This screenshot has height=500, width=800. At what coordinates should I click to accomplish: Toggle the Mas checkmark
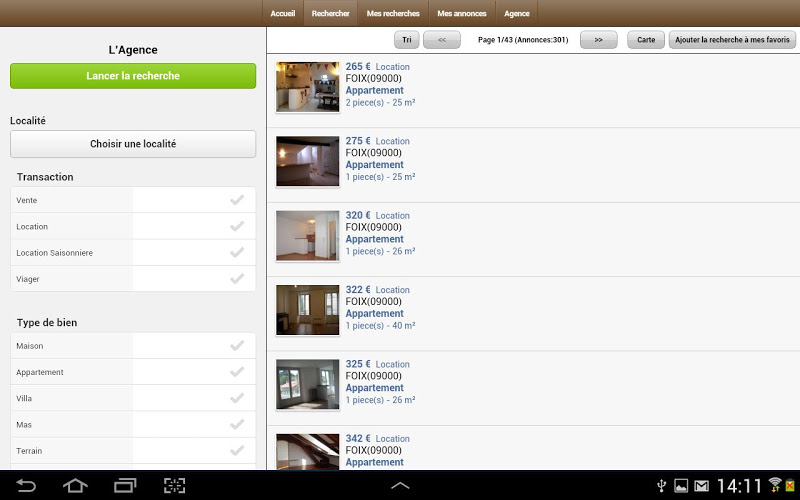tap(237, 424)
